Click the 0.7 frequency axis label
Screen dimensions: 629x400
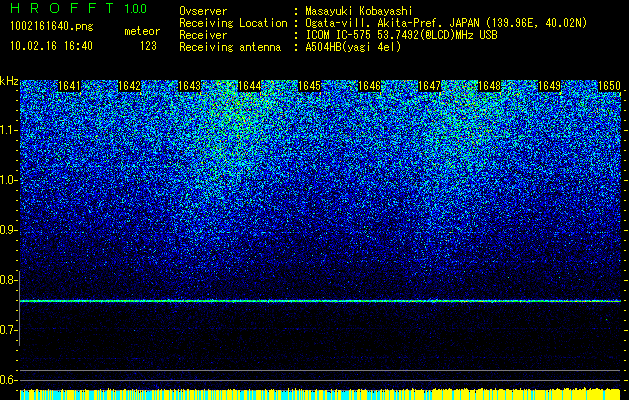tap(8, 330)
